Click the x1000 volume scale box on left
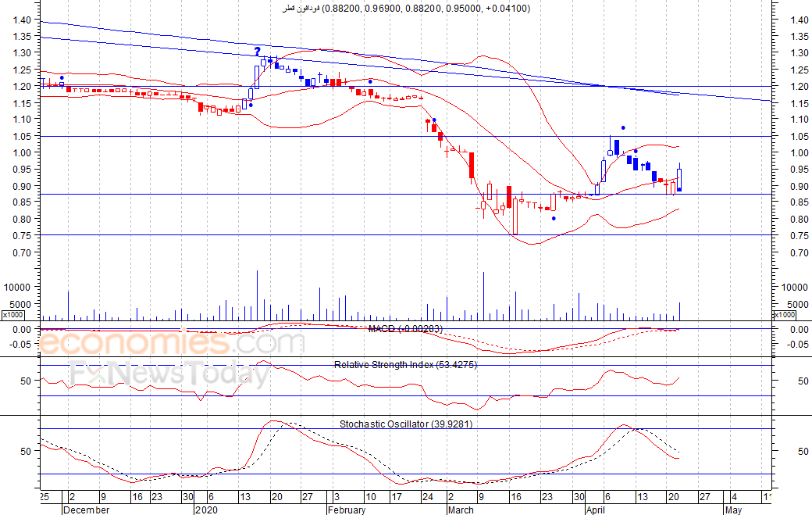The height and width of the screenshot is (515, 812). (x=12, y=314)
